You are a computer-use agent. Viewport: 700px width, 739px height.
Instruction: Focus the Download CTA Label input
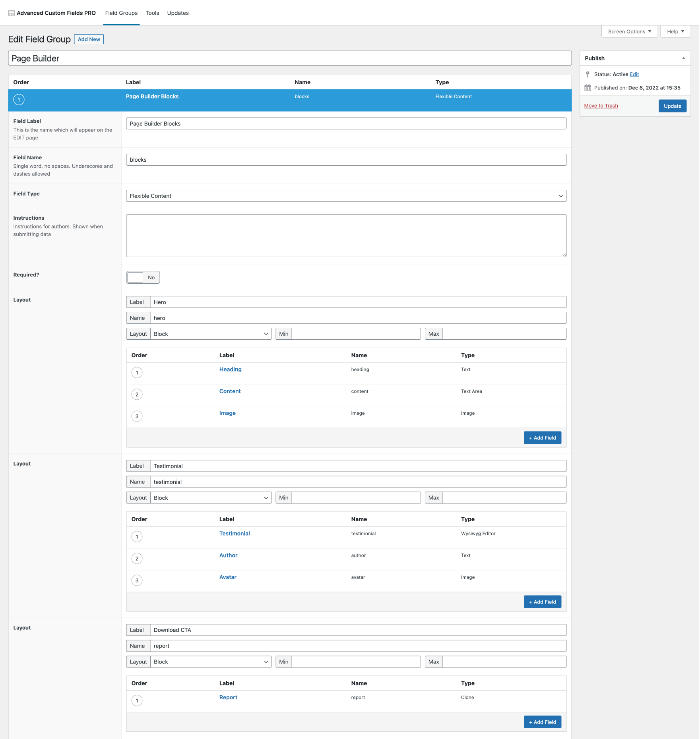point(358,630)
